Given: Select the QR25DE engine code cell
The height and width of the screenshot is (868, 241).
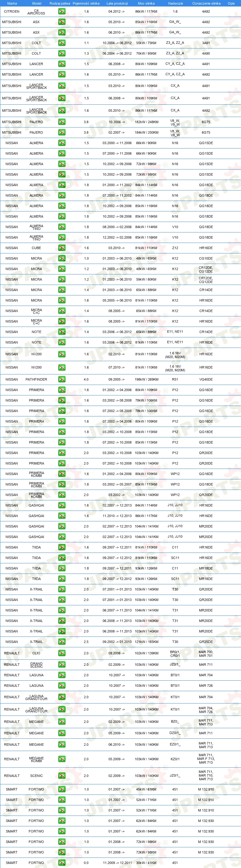Looking at the screenshot, I should pyautogui.click(x=206, y=641).
